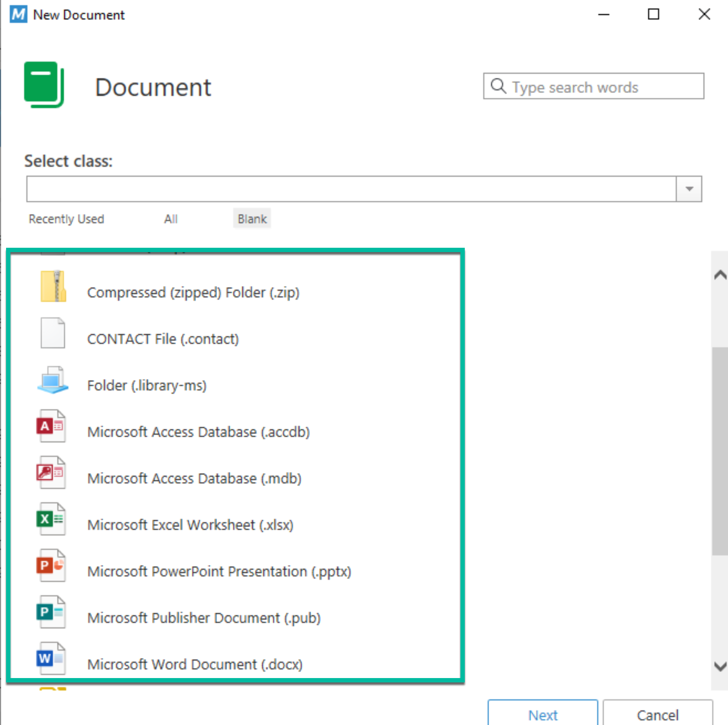Open the Select class dropdown arrow
This screenshot has width=728, height=725.
[689, 189]
